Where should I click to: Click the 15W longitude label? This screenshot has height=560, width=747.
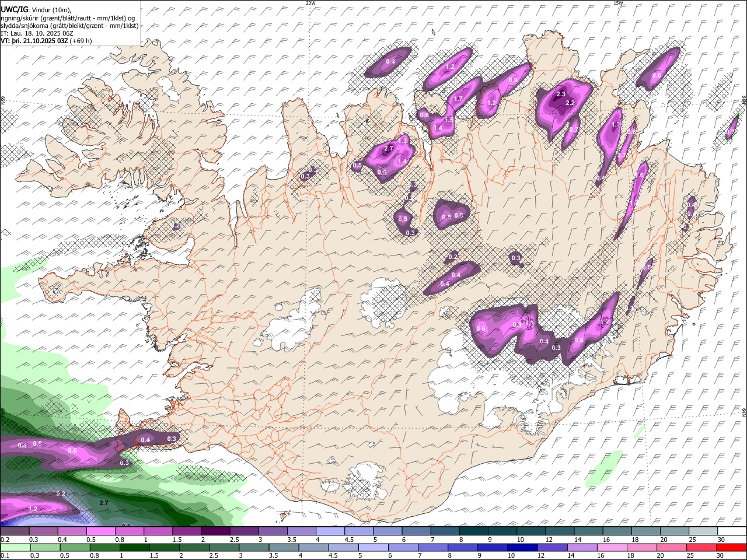pos(618,3)
